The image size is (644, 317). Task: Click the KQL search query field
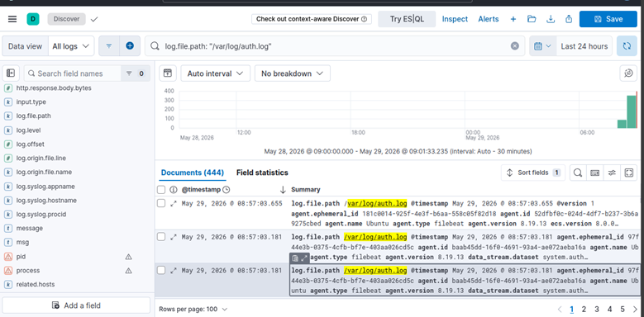pos(335,46)
